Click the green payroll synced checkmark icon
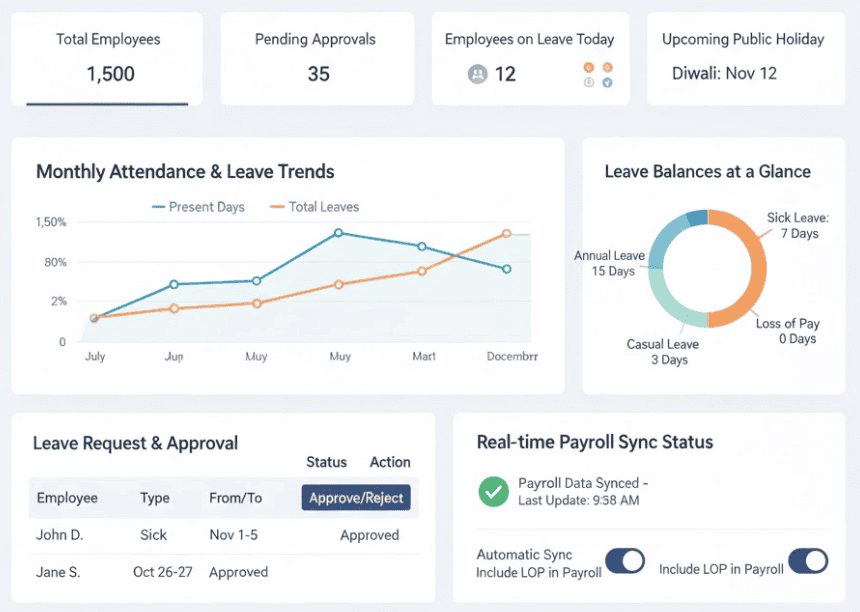The image size is (860, 612). pyautogui.click(x=493, y=493)
